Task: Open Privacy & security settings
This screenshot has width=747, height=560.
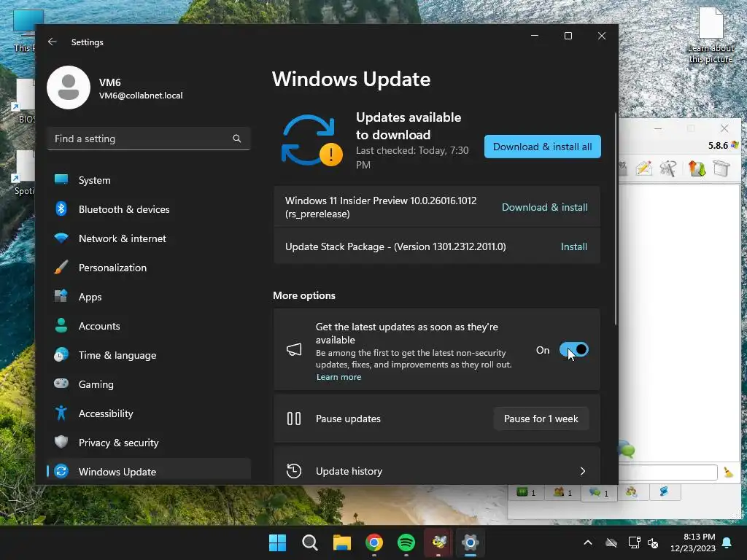Action: 149,443
